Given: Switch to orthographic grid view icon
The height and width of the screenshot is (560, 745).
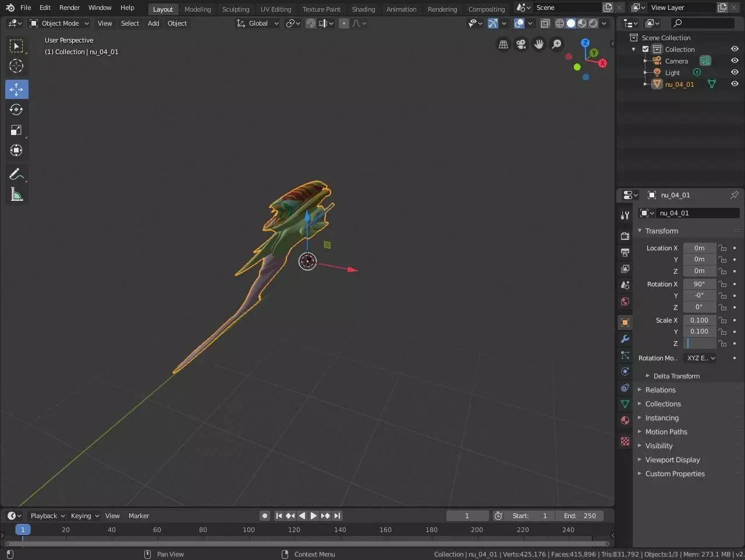Looking at the screenshot, I should click(503, 44).
